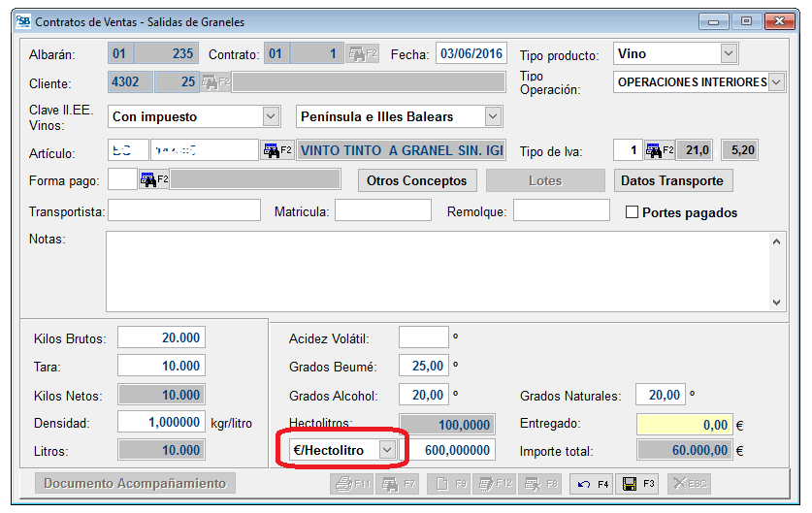
Task: Click the Matricula input field
Action: pyautogui.click(x=383, y=210)
